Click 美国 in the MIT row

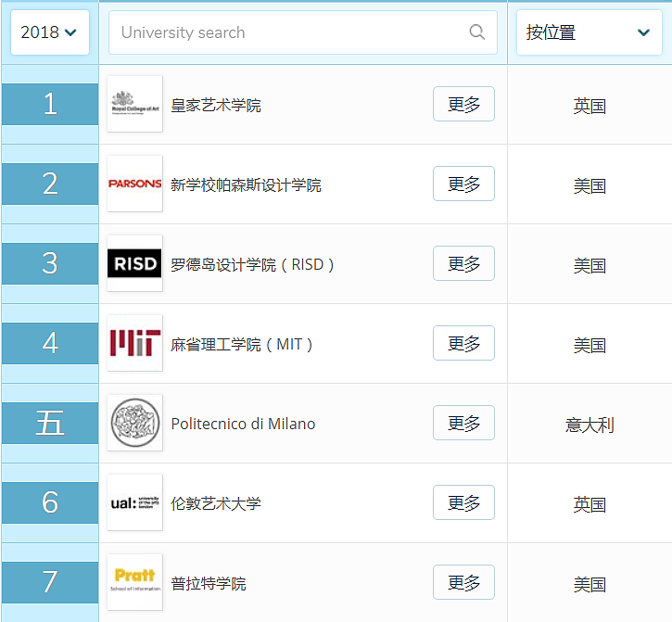(x=590, y=346)
